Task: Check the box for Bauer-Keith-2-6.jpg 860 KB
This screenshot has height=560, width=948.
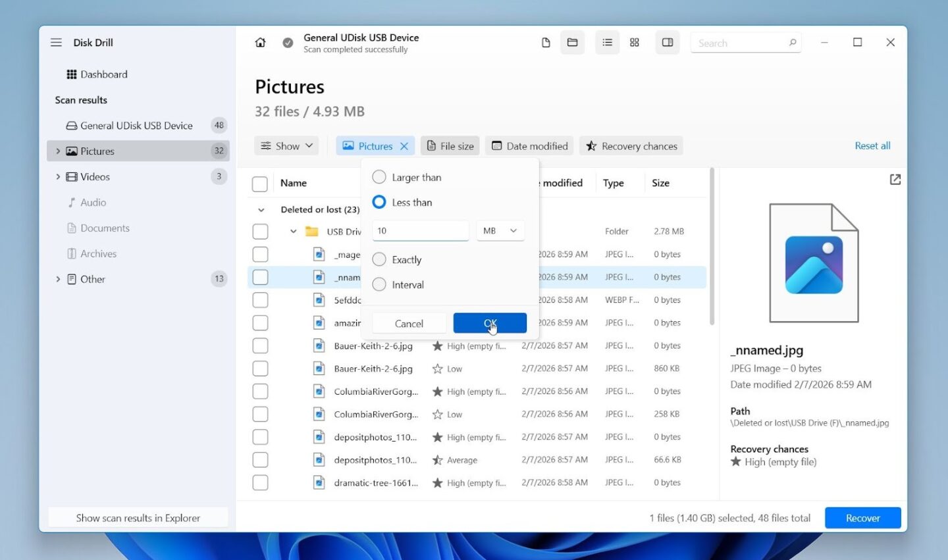Action: [260, 369]
